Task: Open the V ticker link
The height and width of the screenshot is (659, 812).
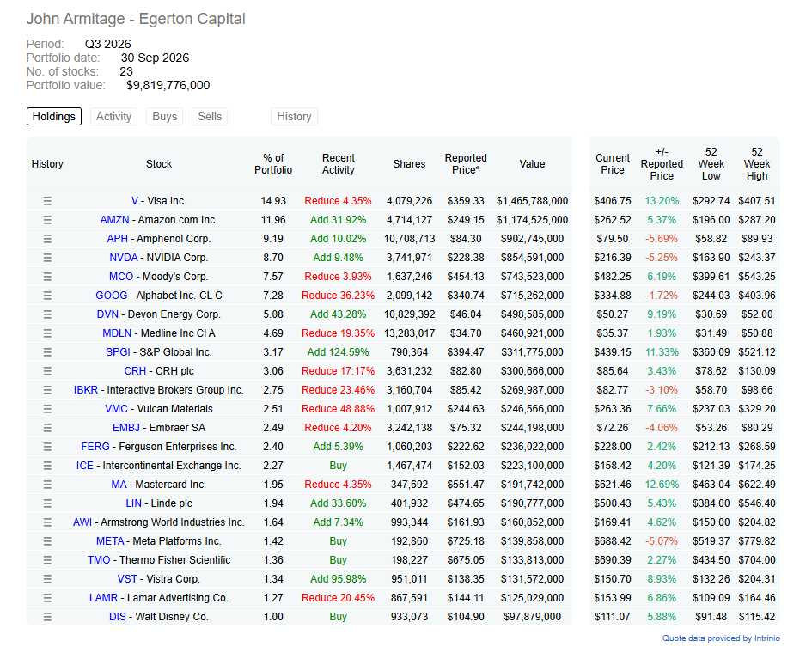Action: click(135, 201)
